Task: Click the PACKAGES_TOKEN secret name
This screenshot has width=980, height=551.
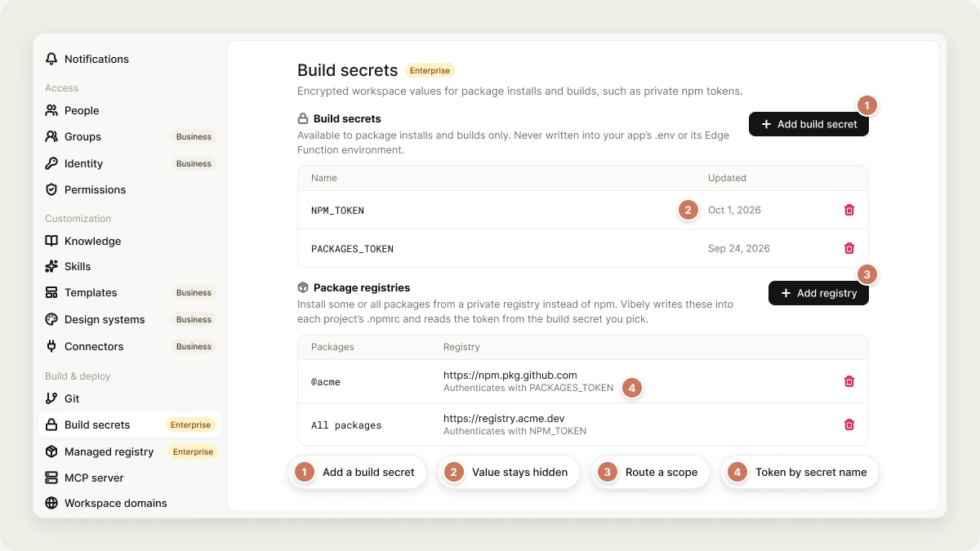Action: (352, 249)
